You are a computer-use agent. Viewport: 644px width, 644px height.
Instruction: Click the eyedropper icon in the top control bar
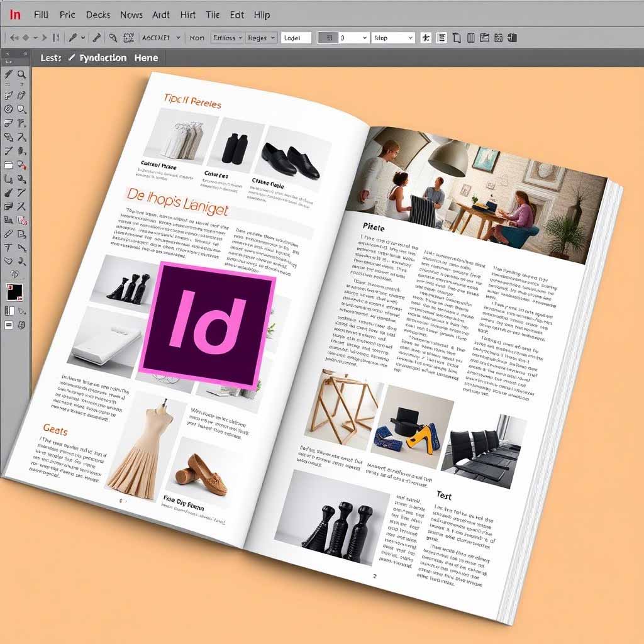tap(73, 38)
